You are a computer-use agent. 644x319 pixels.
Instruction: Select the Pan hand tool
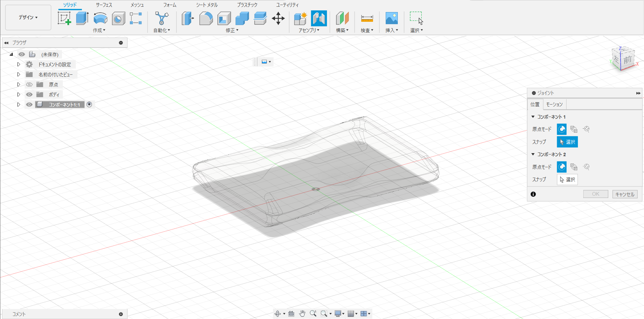click(302, 314)
